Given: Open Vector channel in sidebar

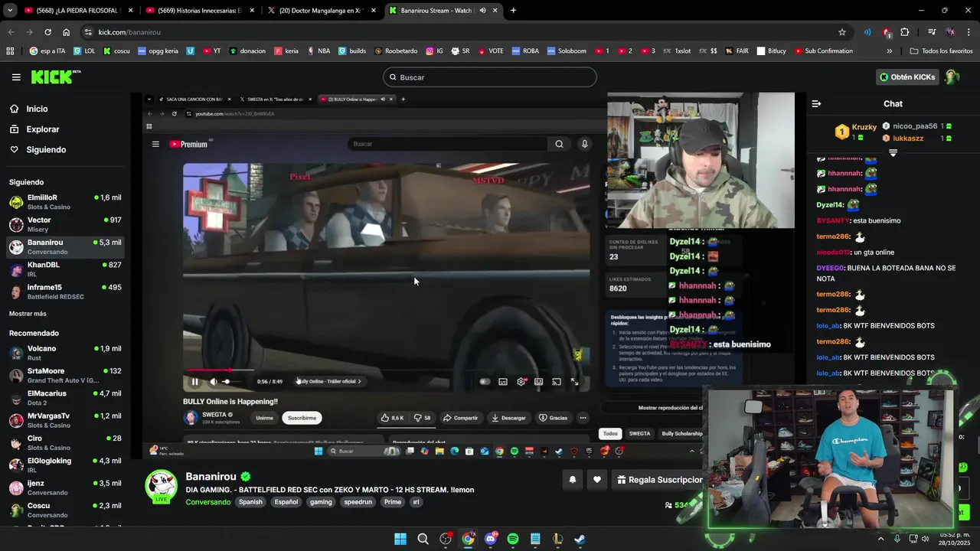Looking at the screenshot, I should (65, 224).
